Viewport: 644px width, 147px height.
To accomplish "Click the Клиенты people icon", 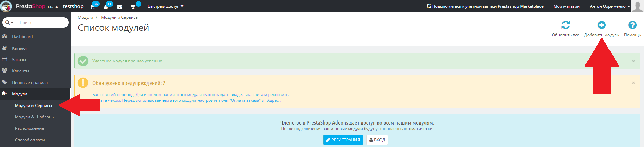I will 5,71.
